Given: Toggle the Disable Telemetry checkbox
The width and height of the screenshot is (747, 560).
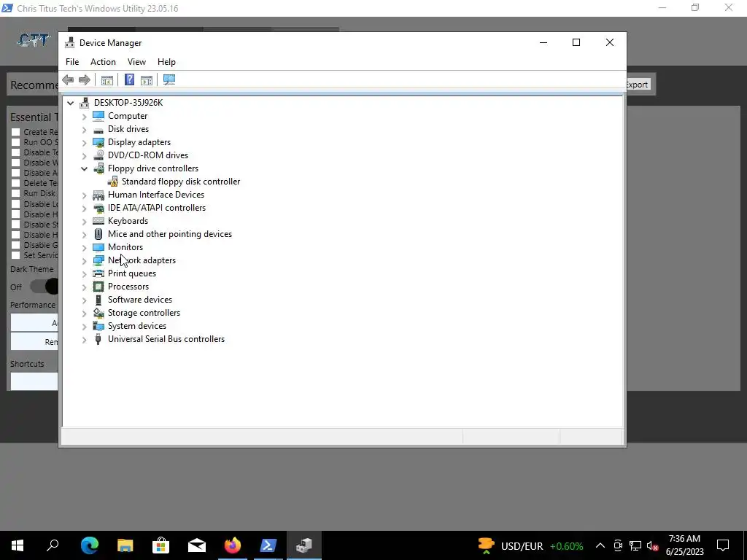Looking at the screenshot, I should 16,152.
